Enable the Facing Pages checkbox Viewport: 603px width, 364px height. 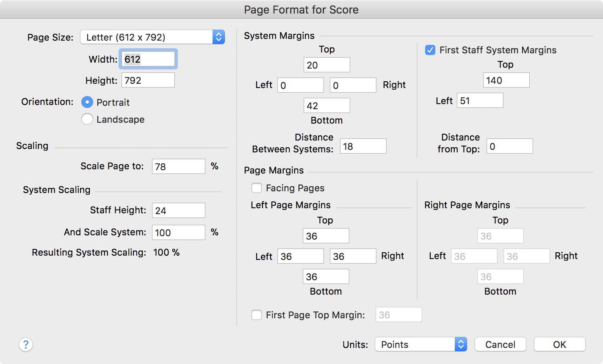click(x=257, y=188)
